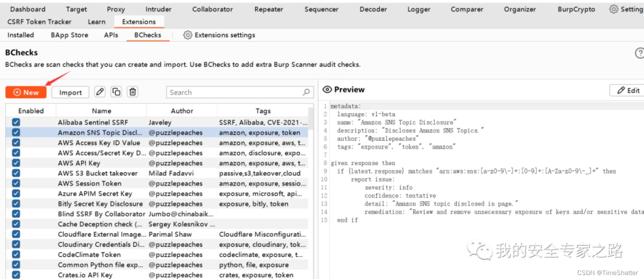
Task: Open the Decoder tab
Action: tap(373, 9)
